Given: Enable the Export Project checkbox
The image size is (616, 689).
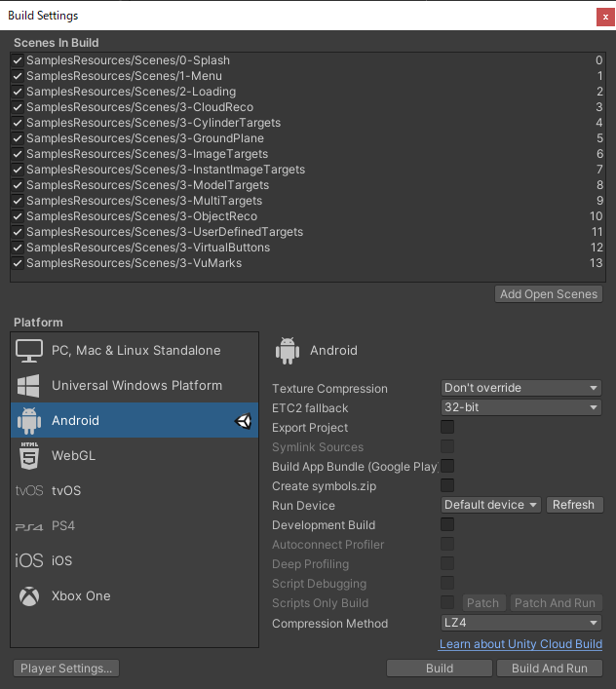Looking at the screenshot, I should (x=447, y=427).
